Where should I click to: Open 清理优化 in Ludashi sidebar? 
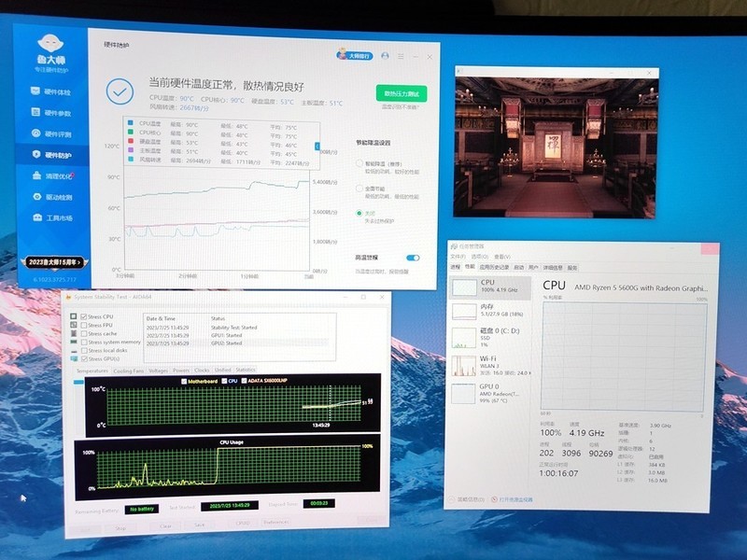pyautogui.click(x=53, y=175)
